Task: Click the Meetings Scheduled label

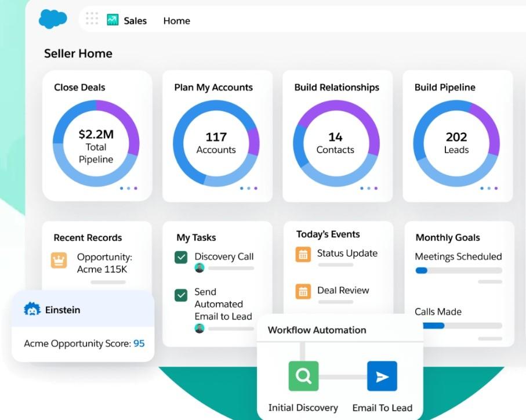Action: coord(458,256)
